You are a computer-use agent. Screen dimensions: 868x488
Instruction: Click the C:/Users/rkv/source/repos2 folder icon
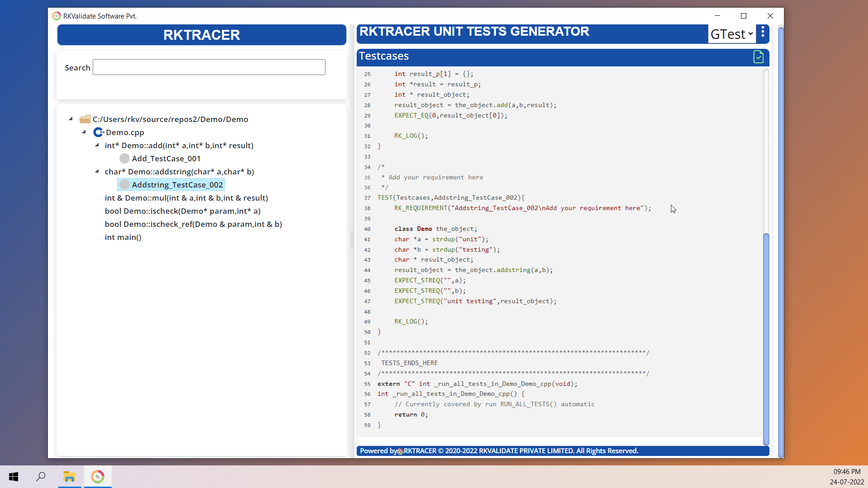point(85,118)
